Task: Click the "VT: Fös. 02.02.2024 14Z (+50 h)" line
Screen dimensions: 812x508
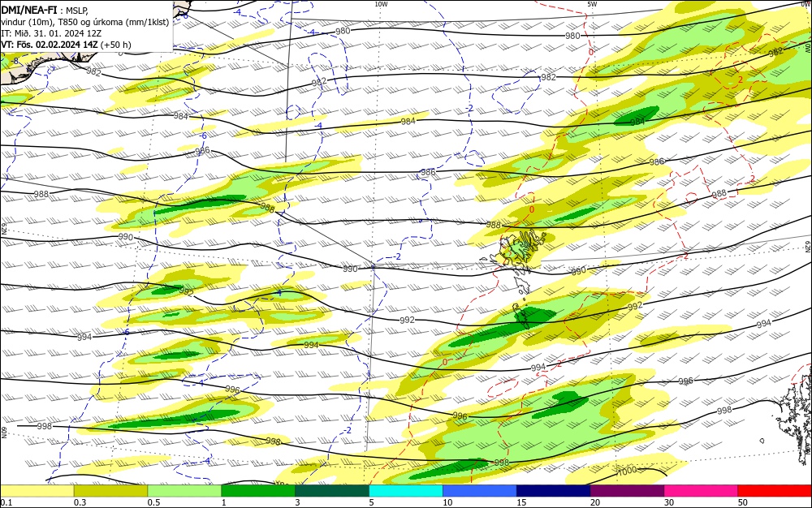Action: tap(67, 45)
